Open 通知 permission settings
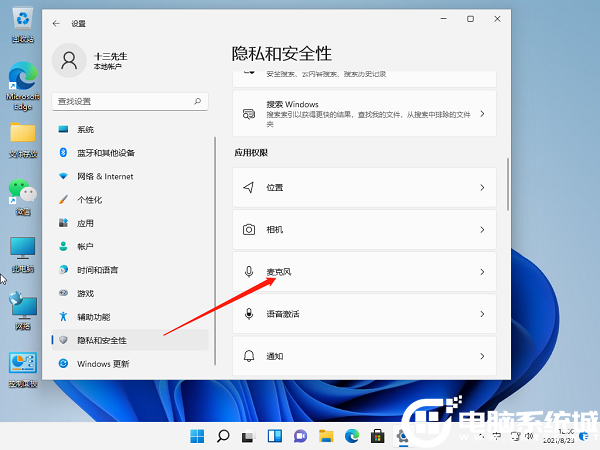Image resolution: width=600 pixels, height=450 pixels. tap(364, 356)
